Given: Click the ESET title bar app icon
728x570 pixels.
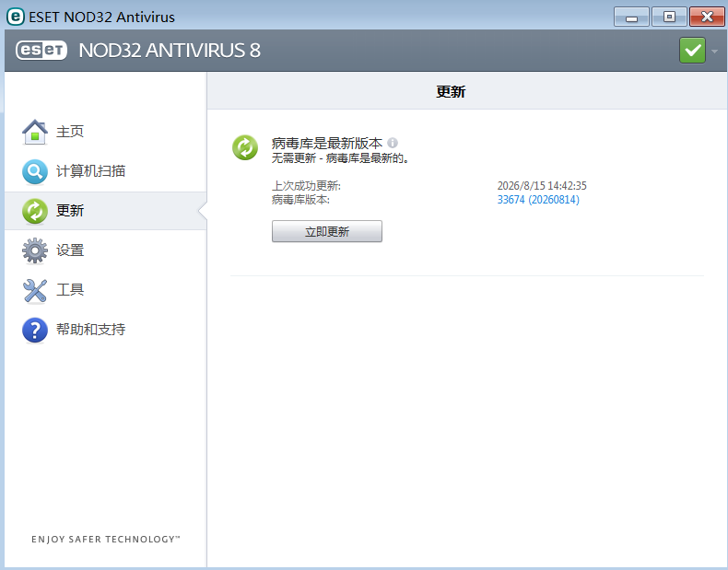Looking at the screenshot, I should (16, 17).
